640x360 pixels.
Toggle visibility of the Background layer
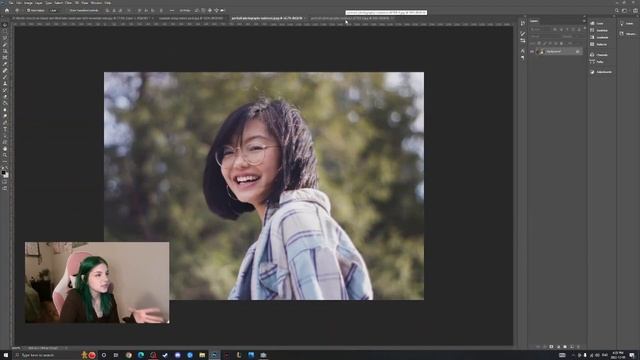[532, 51]
